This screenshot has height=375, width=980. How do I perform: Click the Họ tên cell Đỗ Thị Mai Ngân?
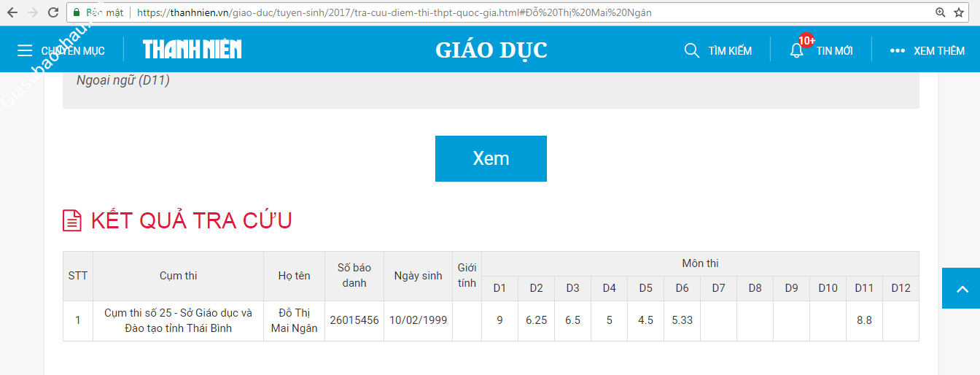coord(294,320)
